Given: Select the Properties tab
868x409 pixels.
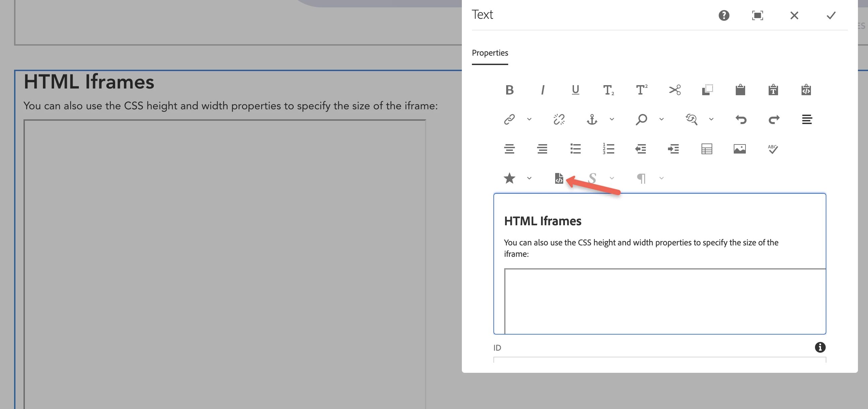Looking at the screenshot, I should coord(490,53).
